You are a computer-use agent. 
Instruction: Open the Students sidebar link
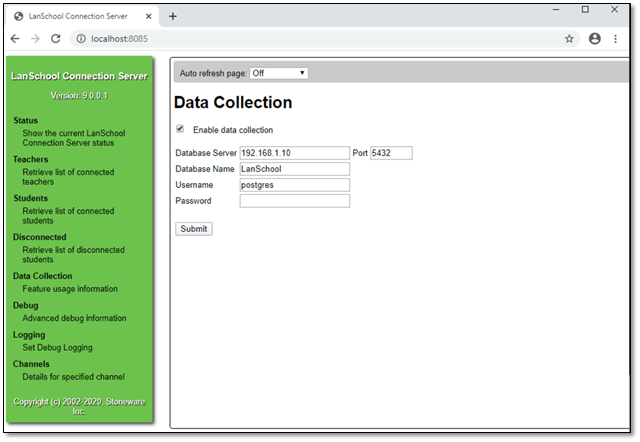click(31, 198)
